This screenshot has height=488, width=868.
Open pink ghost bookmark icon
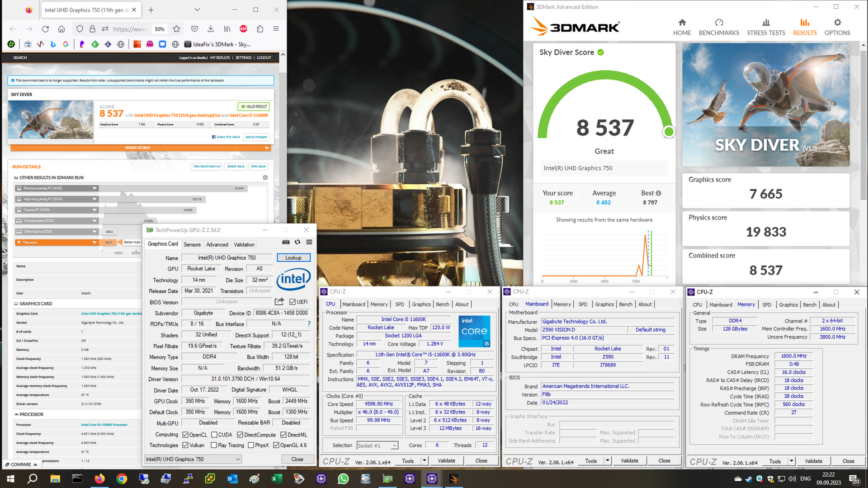150,44
